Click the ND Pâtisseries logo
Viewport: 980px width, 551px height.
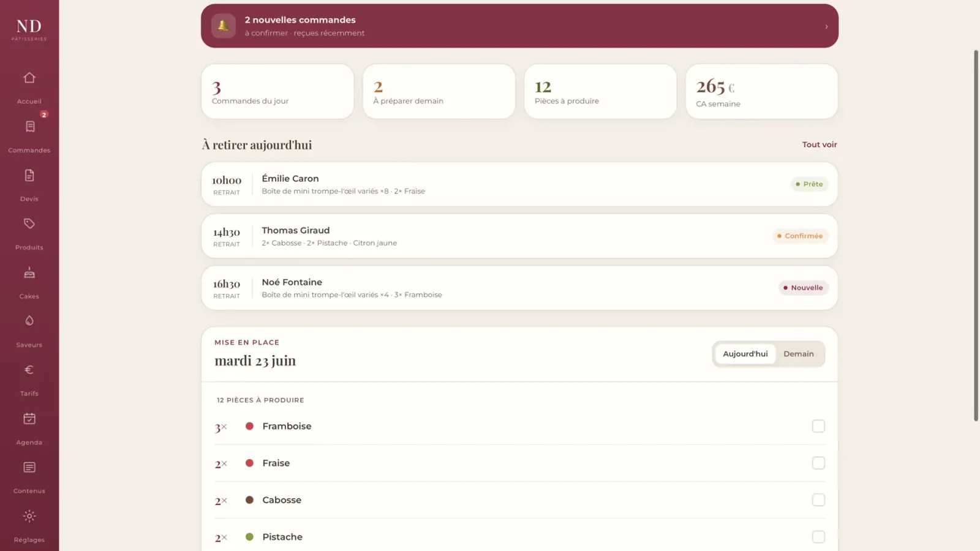point(29,29)
